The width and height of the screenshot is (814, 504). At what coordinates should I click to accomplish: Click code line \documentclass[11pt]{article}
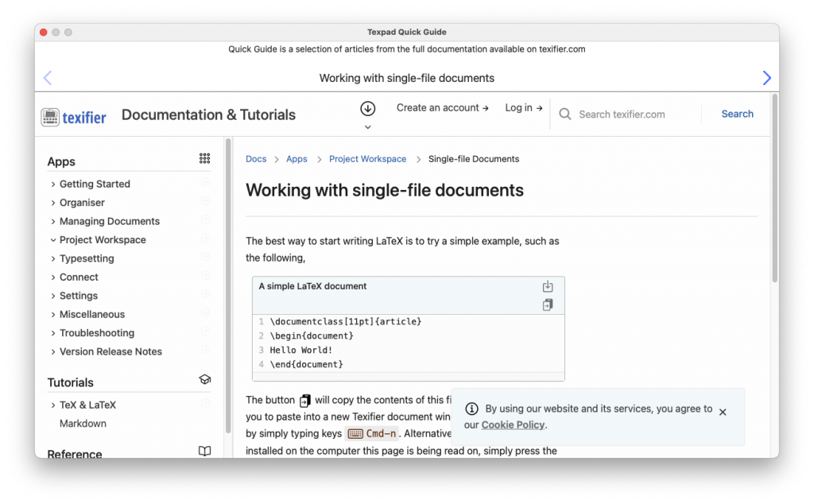tap(346, 322)
